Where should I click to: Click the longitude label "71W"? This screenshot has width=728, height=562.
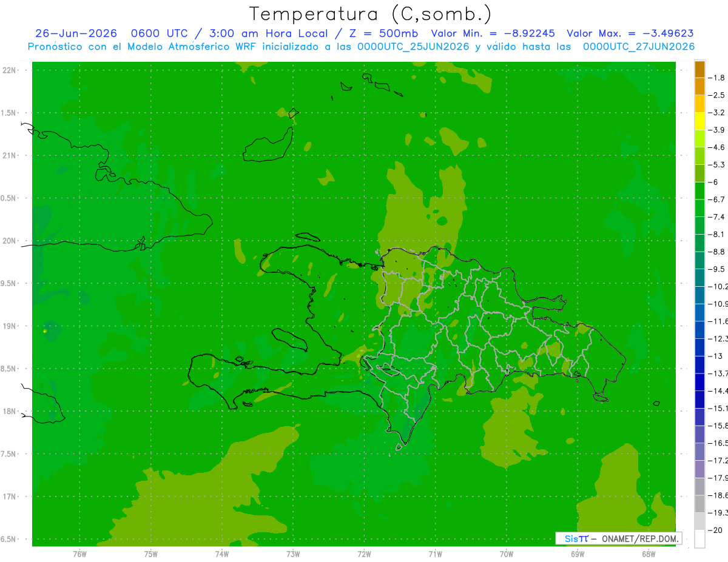pos(435,554)
